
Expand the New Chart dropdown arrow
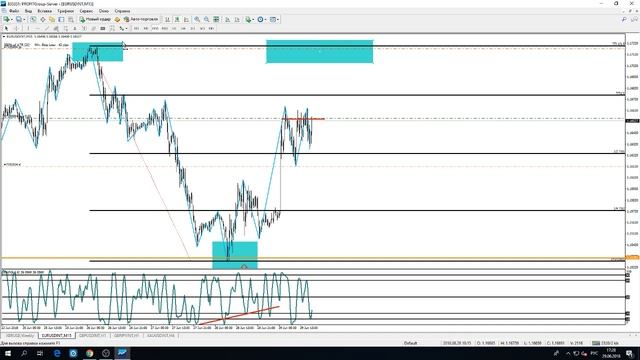pos(12,19)
